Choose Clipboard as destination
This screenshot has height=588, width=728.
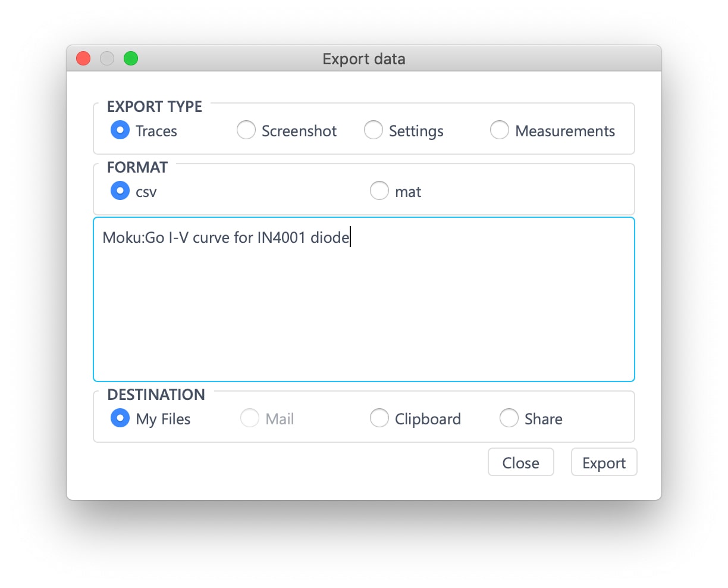[x=379, y=418]
